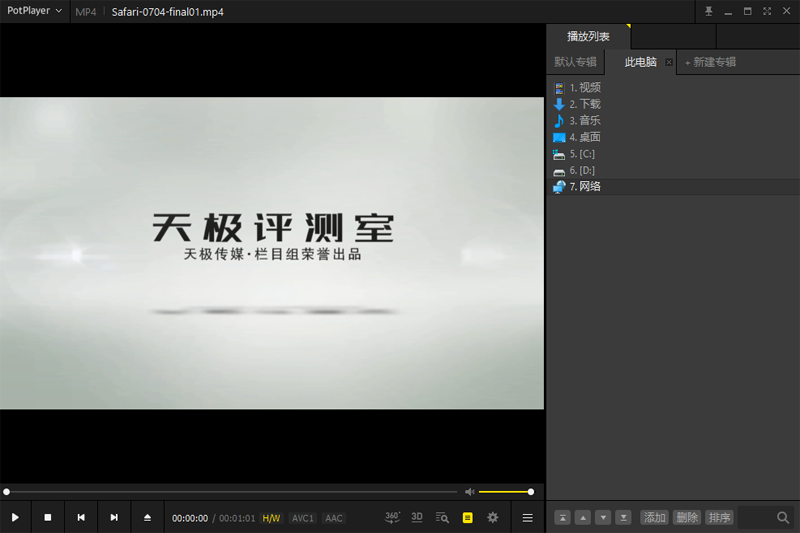Maximize the PotPlayer window
Viewport: 800px width, 533px height.
pos(747,11)
